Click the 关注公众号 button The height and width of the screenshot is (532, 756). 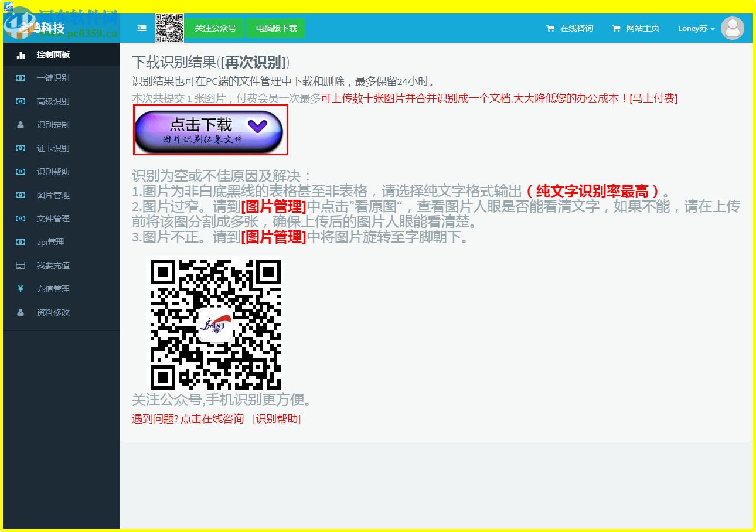(x=213, y=28)
